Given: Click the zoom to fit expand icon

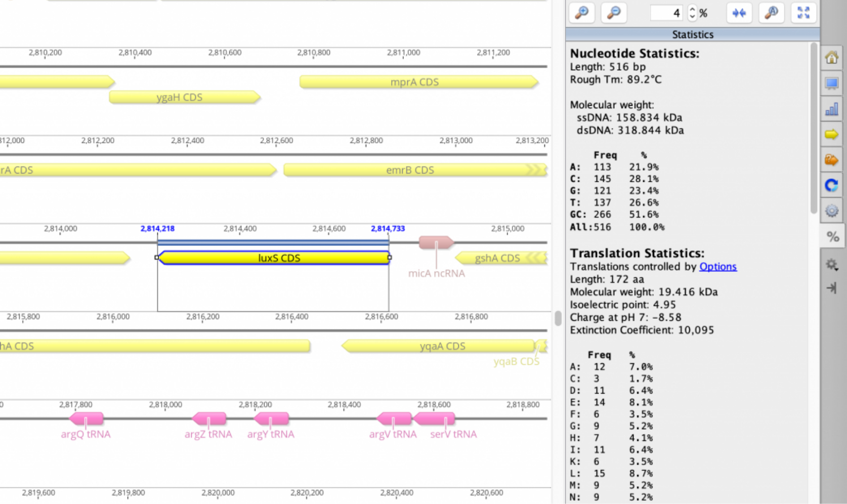Looking at the screenshot, I should click(x=803, y=13).
